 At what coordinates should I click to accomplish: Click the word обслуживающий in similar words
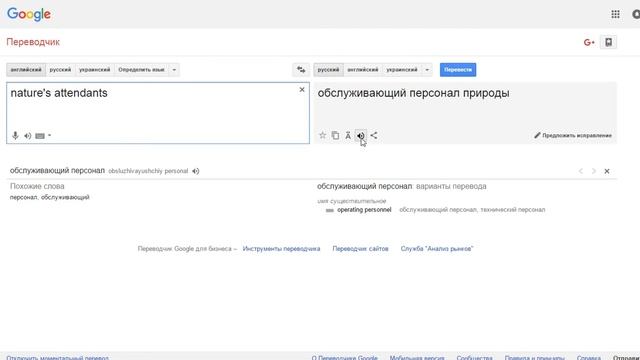coord(65,197)
